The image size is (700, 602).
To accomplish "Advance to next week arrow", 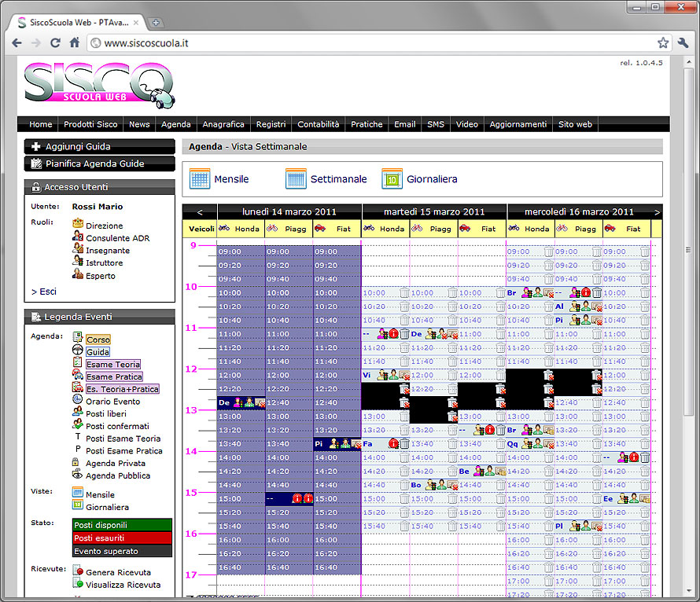I will [x=657, y=212].
